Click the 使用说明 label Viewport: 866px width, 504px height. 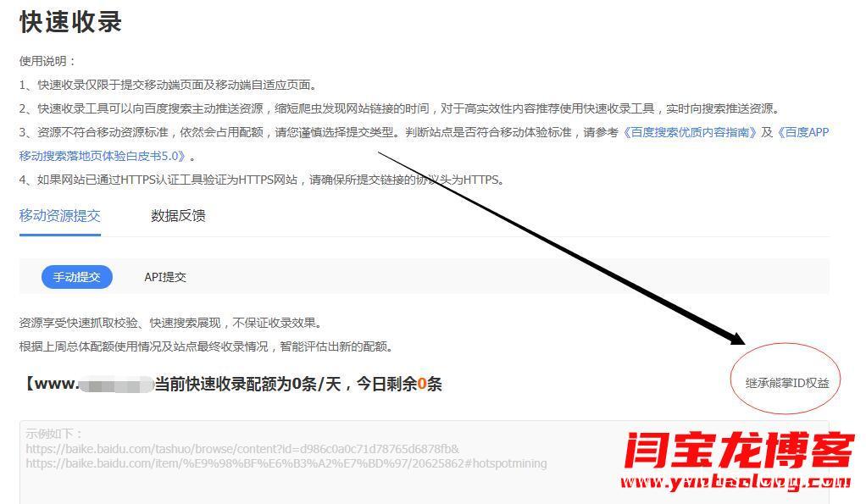[x=47, y=61]
